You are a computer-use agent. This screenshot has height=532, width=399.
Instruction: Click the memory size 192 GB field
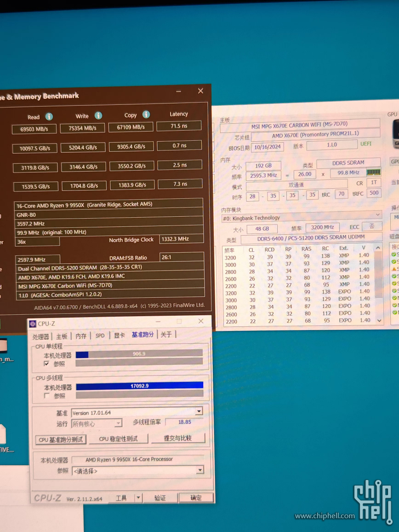pos(263,166)
